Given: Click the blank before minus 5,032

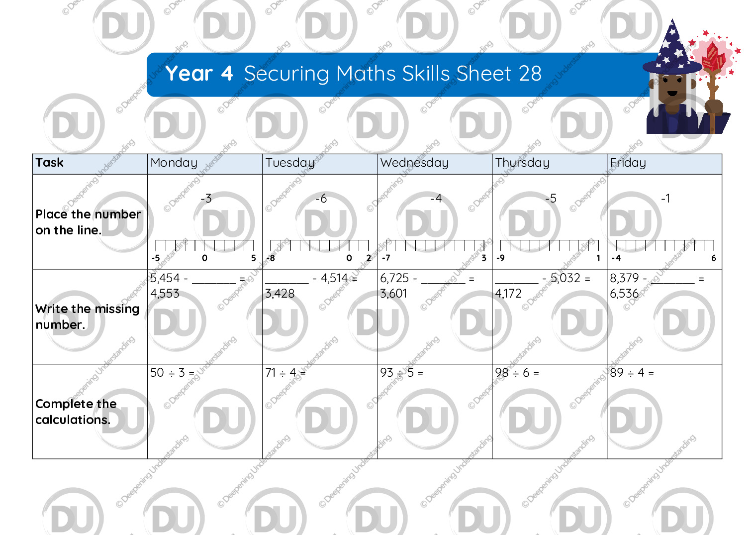Looking at the screenshot, I should 517,279.
